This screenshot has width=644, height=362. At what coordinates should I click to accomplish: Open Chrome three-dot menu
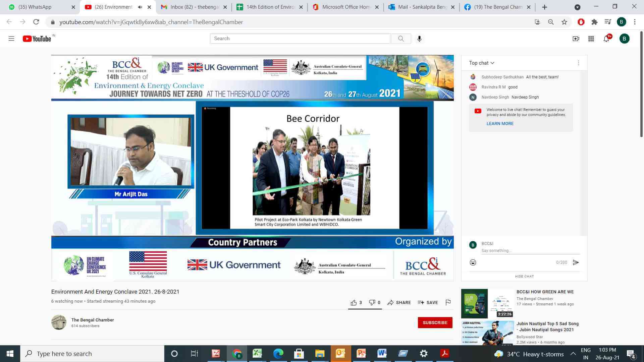pos(635,22)
